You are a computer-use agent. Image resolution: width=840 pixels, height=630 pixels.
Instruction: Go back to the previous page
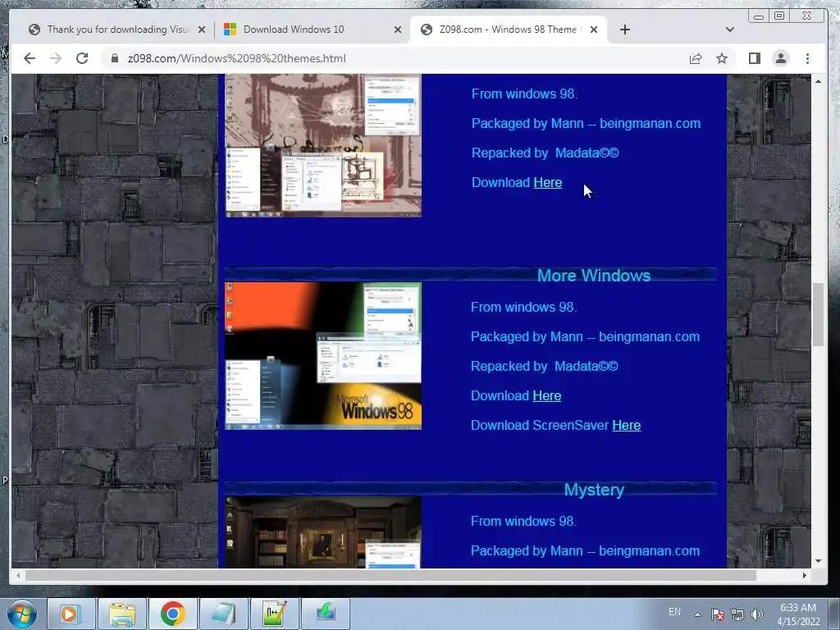[x=30, y=58]
